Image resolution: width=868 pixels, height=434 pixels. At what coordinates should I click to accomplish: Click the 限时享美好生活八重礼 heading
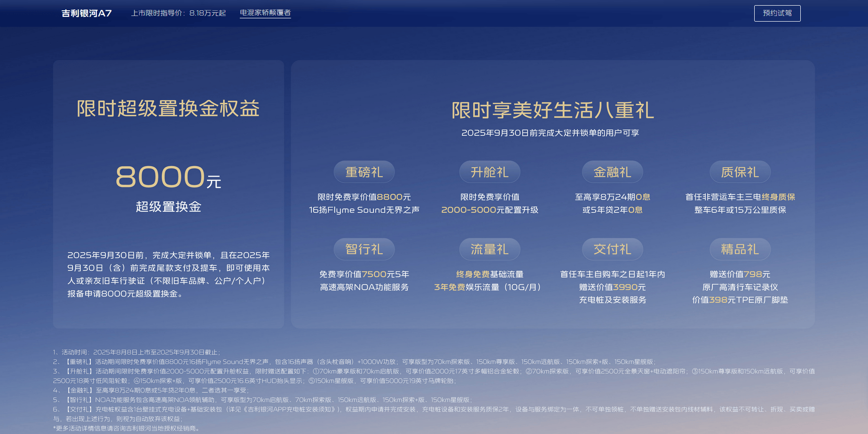552,110
